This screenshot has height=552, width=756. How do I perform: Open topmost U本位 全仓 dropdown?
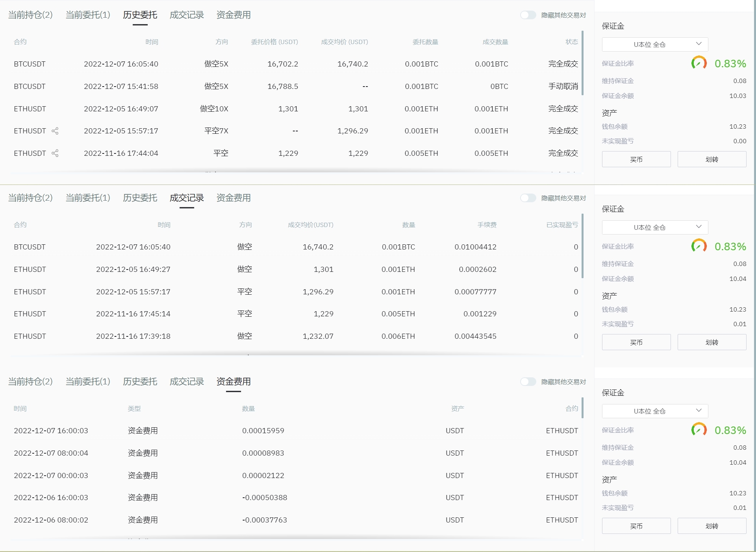click(655, 44)
